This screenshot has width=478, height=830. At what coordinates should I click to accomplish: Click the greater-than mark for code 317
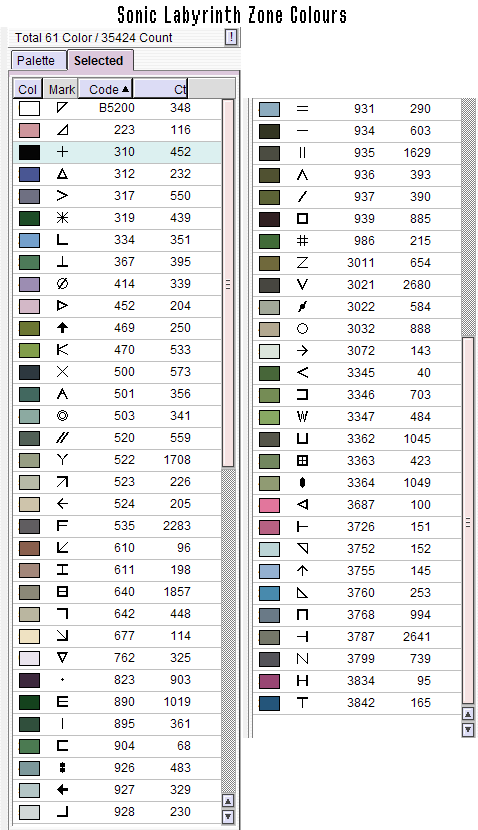pos(62,196)
